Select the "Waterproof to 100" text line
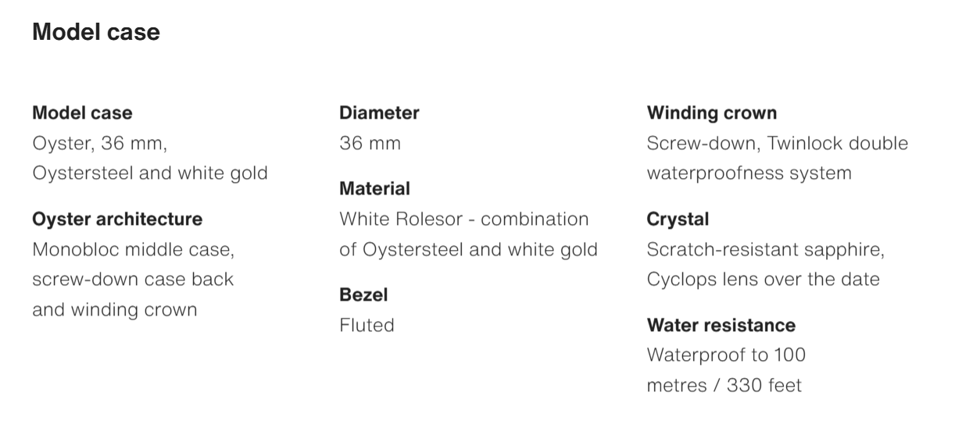 click(x=726, y=355)
